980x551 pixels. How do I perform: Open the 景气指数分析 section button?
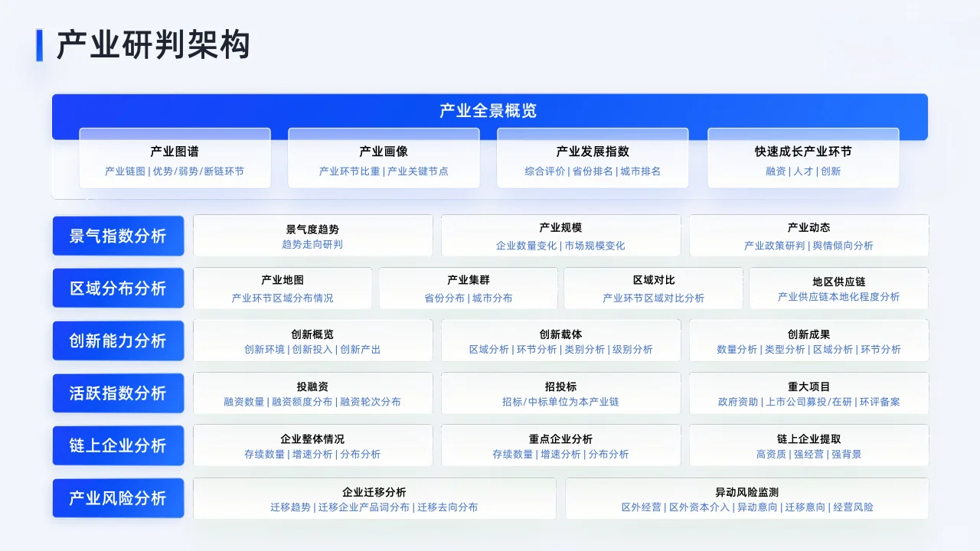(118, 236)
